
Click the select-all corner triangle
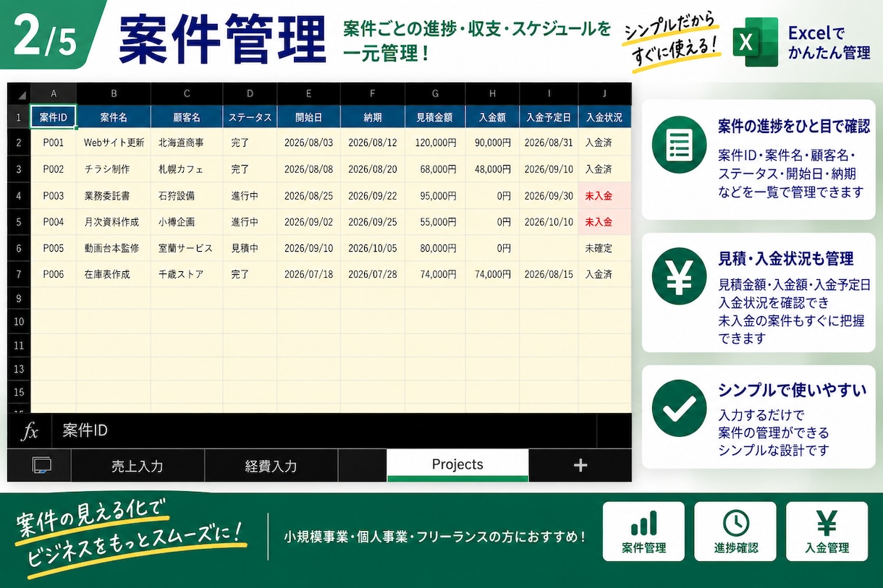click(x=22, y=94)
